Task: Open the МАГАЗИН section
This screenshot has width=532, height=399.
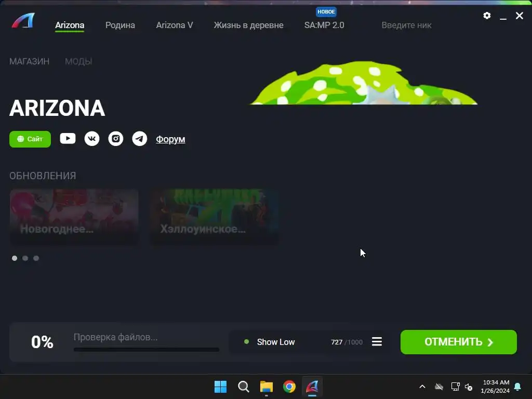Action: coord(29,61)
